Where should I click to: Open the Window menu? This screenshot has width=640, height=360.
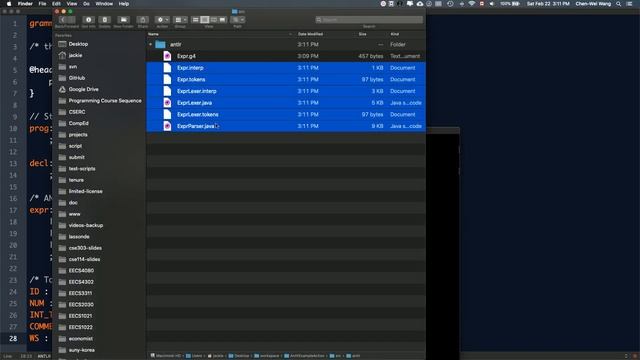coord(104,4)
